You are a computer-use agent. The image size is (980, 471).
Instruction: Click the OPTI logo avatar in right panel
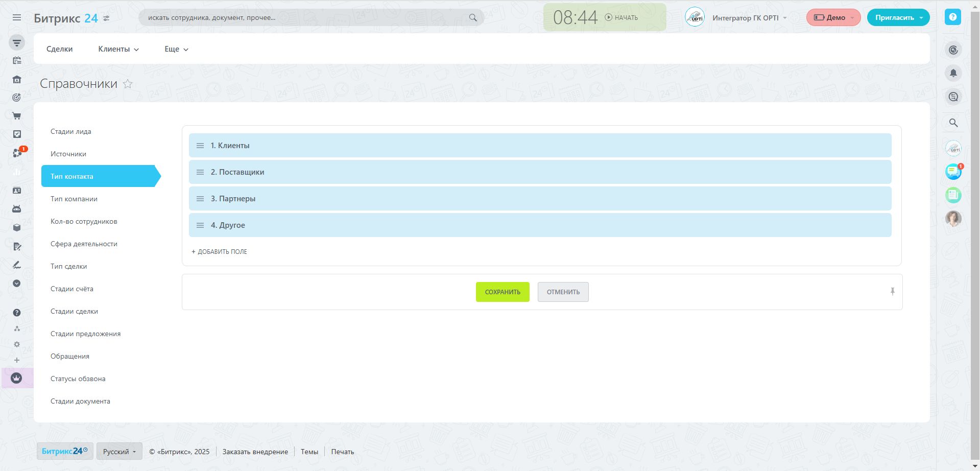coord(953,149)
